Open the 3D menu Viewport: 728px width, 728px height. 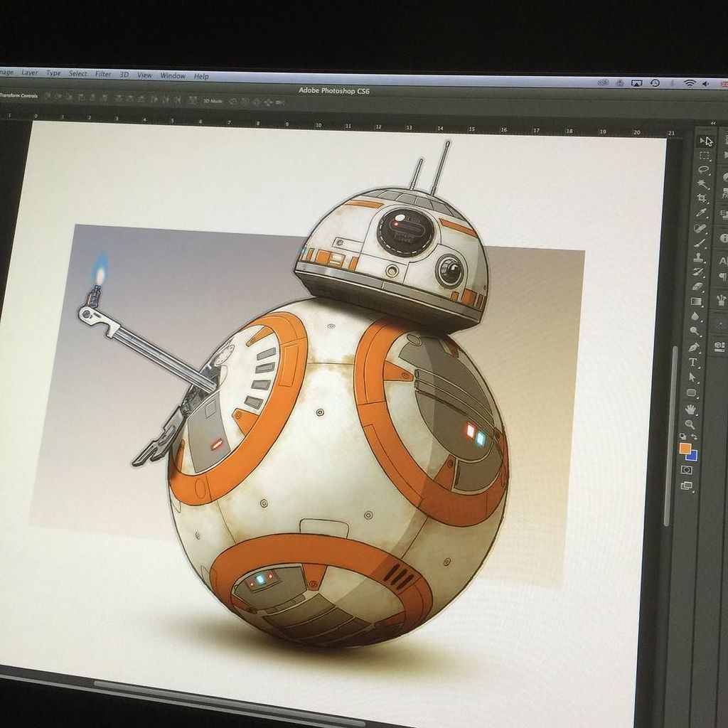click(124, 74)
